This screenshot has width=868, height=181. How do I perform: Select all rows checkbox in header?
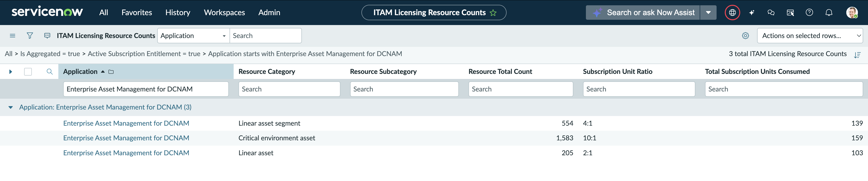[x=28, y=72]
